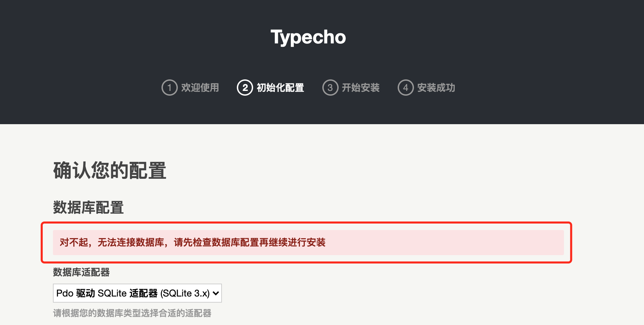Click the 数据库适配器 field label
Screen dimensions: 644x325
coord(81,272)
